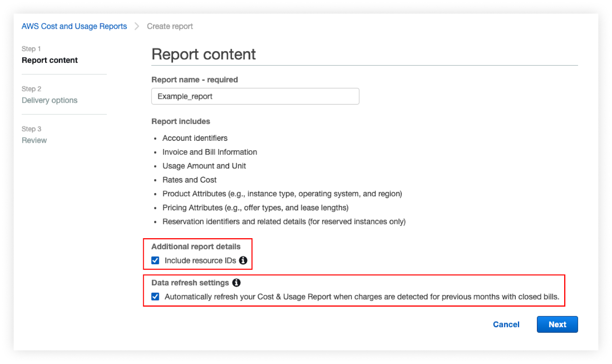Click the Include resource IDs label text
Image resolution: width=612 pixels, height=364 pixels.
pyautogui.click(x=200, y=260)
